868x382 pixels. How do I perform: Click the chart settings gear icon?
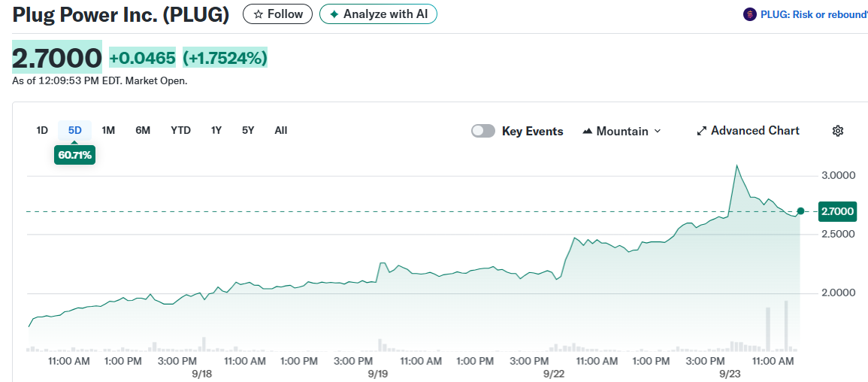coord(837,131)
